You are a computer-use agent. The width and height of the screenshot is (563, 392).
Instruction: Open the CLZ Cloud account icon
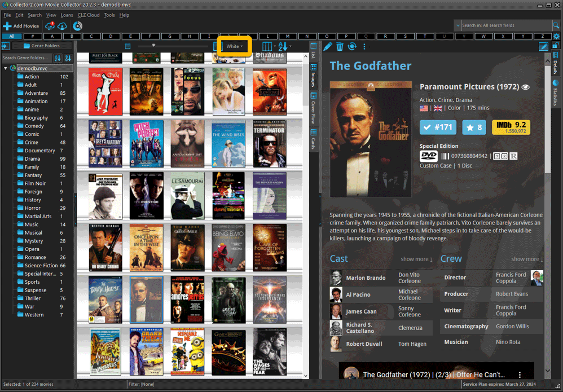62,26
